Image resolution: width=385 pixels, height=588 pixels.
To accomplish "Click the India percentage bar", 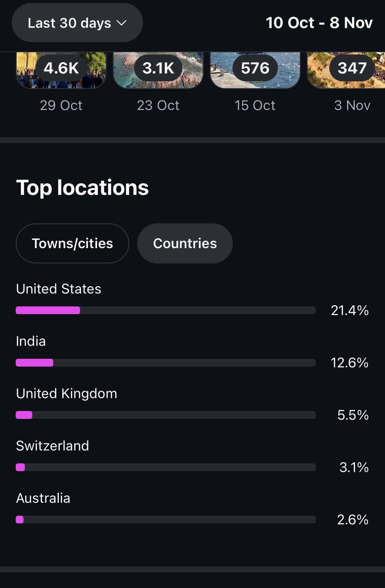I will point(166,363).
